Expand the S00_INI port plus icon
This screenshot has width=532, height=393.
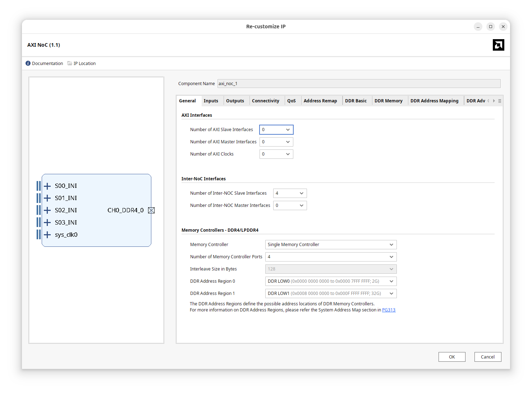(x=47, y=186)
